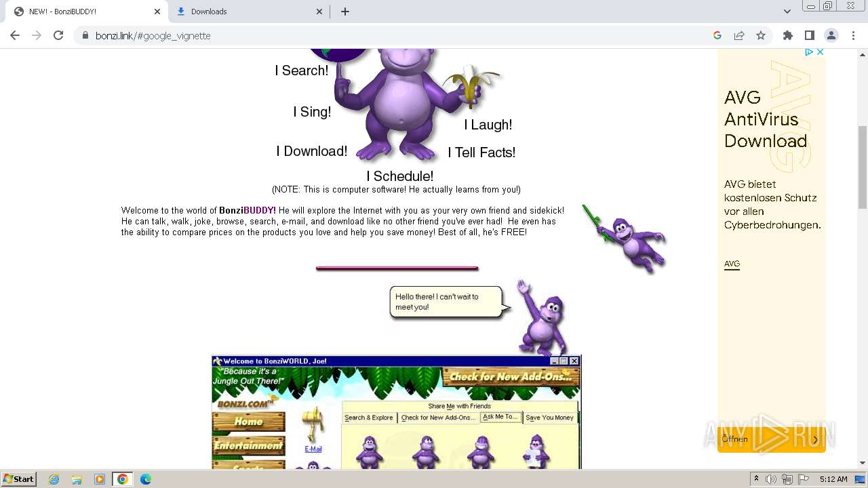Click the 'I Search!' text
868x488 pixels.
pyautogui.click(x=302, y=70)
